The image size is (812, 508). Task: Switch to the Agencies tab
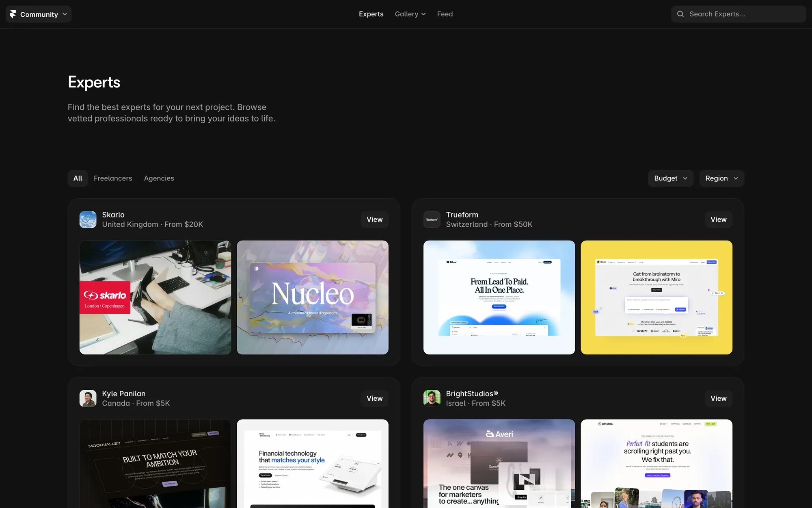pyautogui.click(x=159, y=178)
